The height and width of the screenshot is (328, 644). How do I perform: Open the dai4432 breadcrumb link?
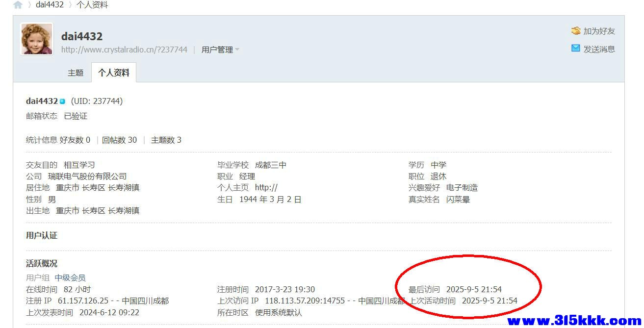coord(50,5)
